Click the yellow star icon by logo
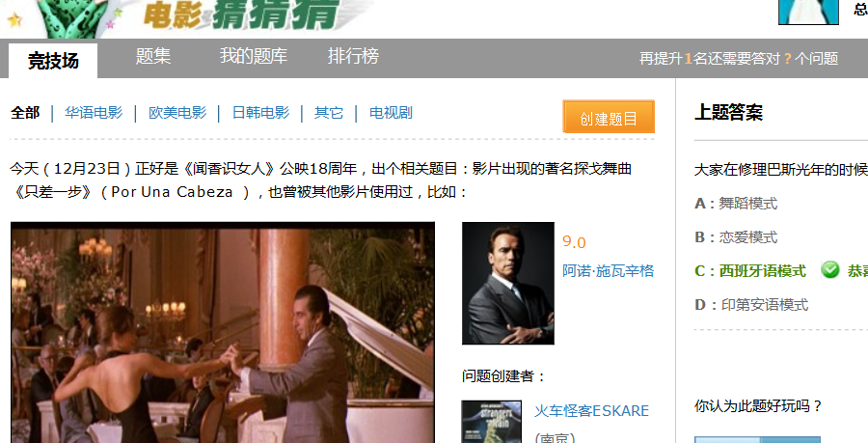868x443 pixels. pos(14,20)
